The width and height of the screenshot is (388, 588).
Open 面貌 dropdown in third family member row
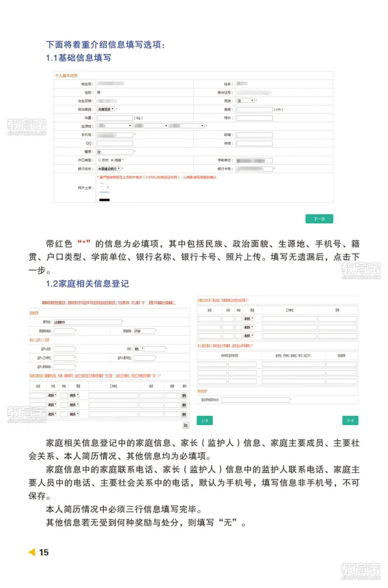[x=74, y=414]
